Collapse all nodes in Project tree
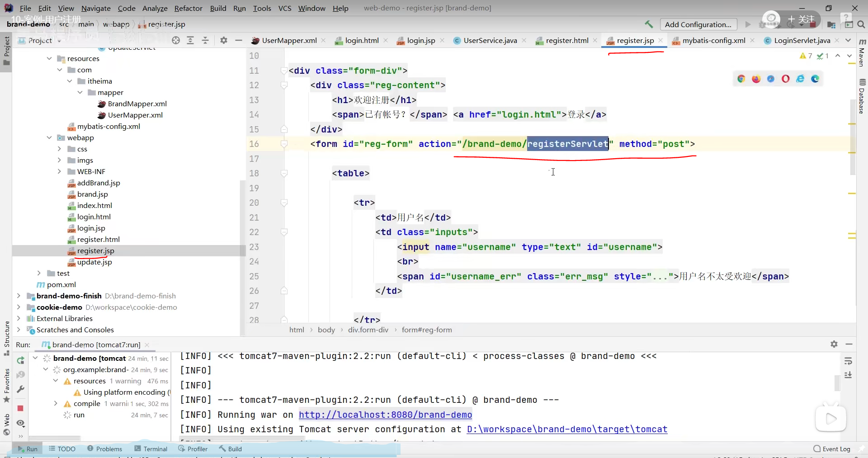This screenshot has width=868, height=458. coord(205,41)
